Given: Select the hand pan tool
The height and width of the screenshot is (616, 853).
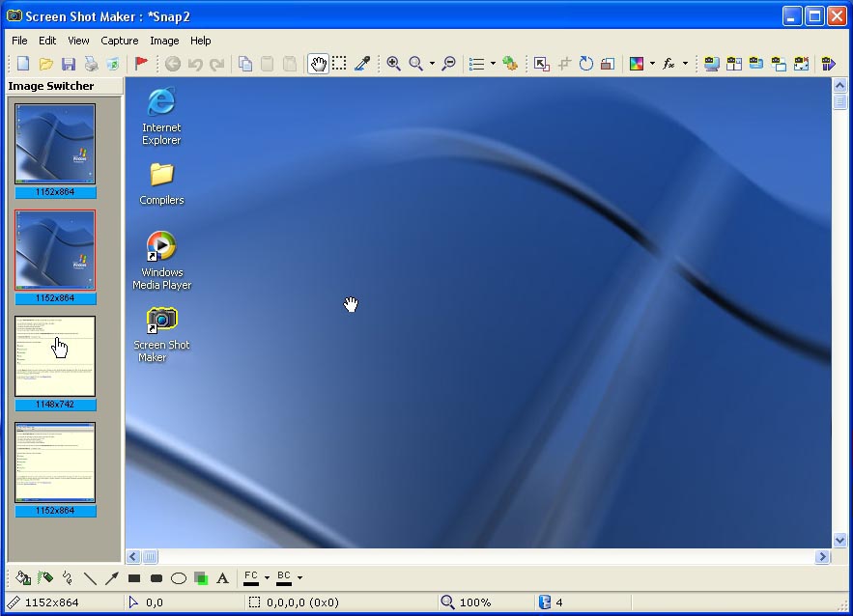Looking at the screenshot, I should pyautogui.click(x=318, y=64).
